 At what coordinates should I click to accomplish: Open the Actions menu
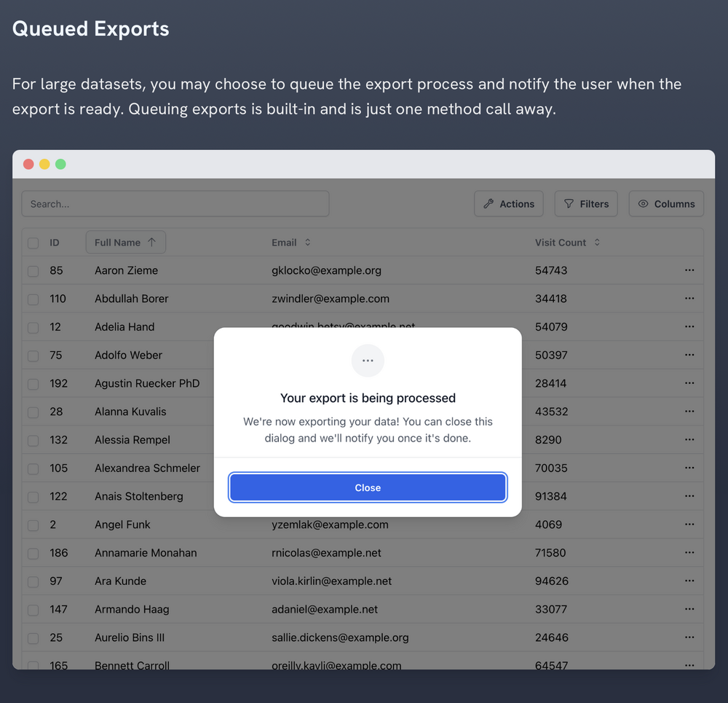[508, 203]
